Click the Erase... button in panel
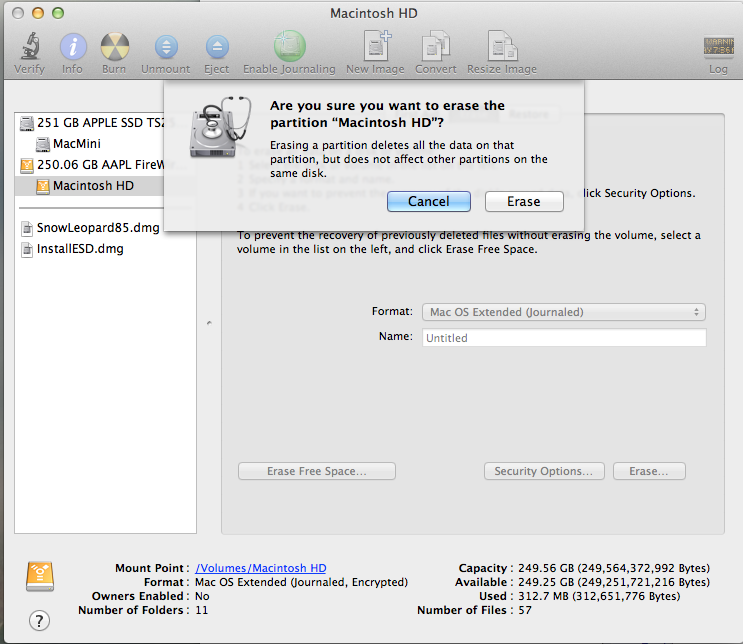The image size is (743, 644). (649, 471)
